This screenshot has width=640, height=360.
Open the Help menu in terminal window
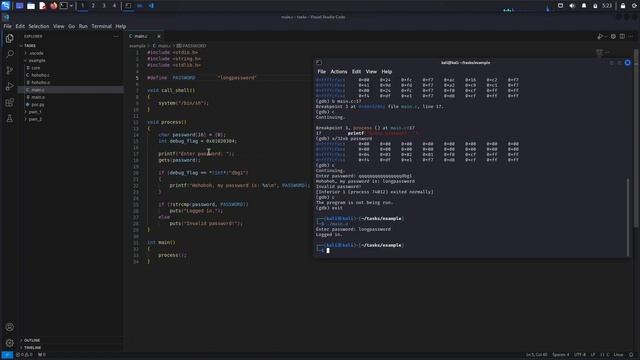click(387, 71)
